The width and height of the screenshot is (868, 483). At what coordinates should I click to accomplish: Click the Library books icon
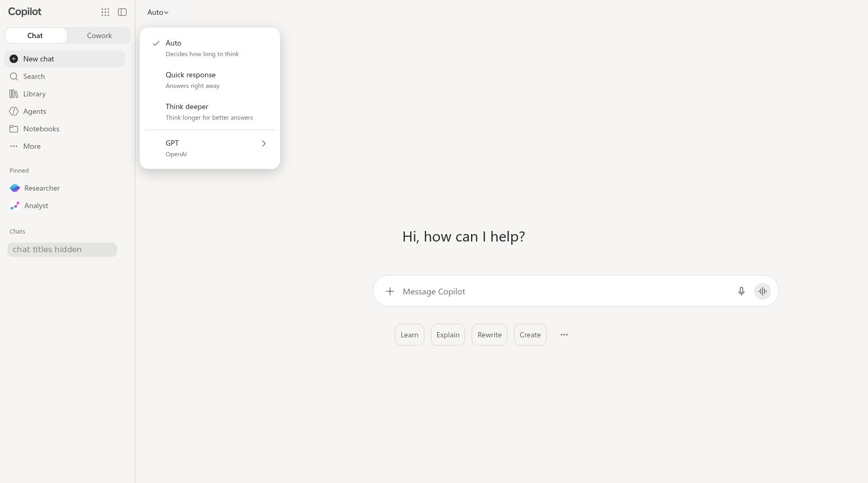(14, 94)
